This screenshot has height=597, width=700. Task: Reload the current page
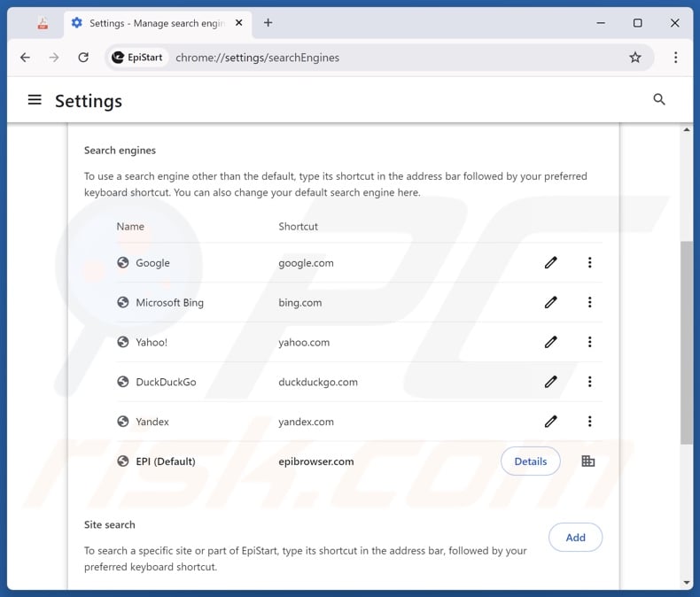83,58
